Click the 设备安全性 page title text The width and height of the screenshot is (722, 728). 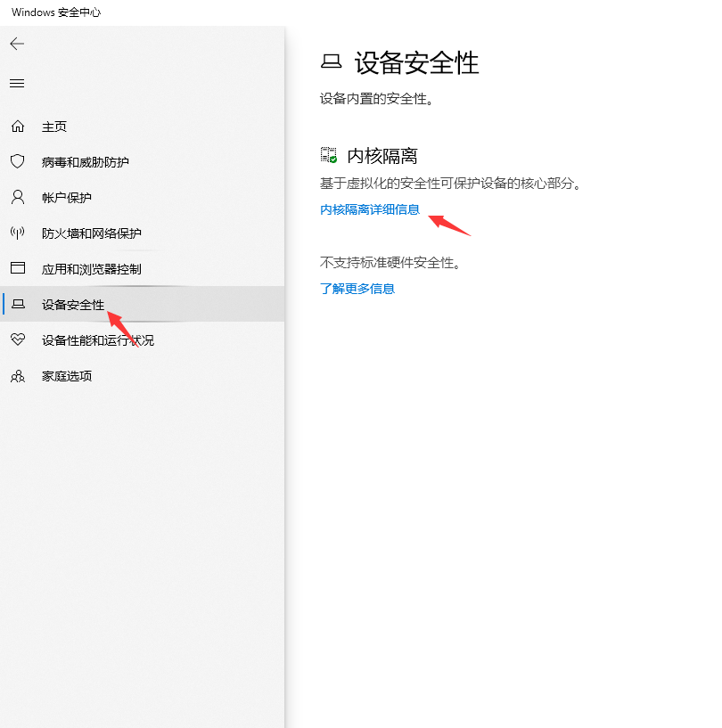[416, 62]
